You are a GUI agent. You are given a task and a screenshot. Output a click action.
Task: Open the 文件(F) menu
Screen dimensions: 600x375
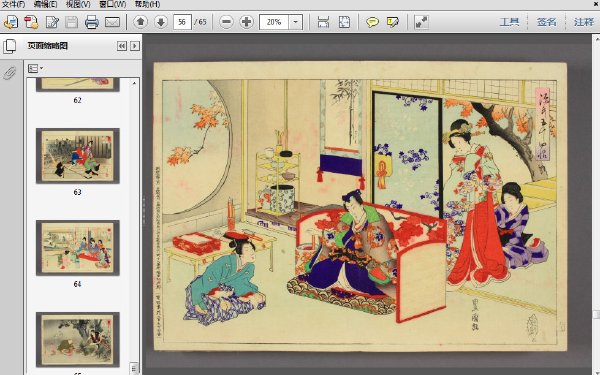point(13,4)
